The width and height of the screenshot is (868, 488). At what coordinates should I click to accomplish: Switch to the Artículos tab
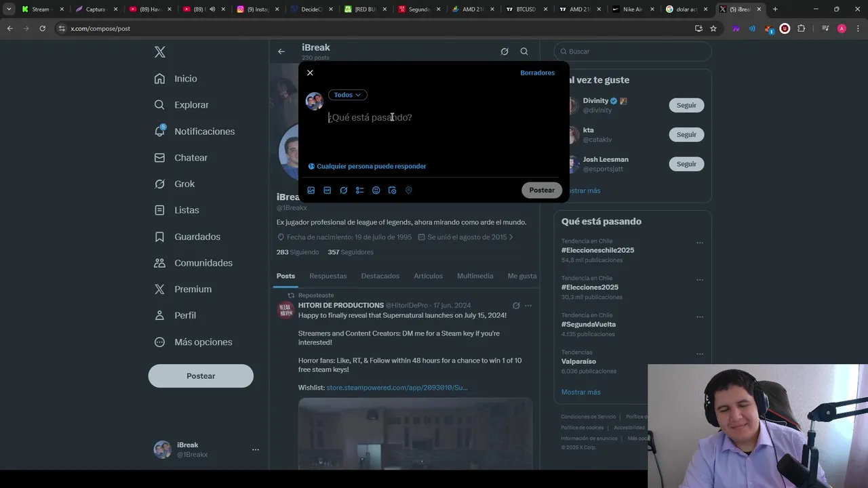point(429,276)
